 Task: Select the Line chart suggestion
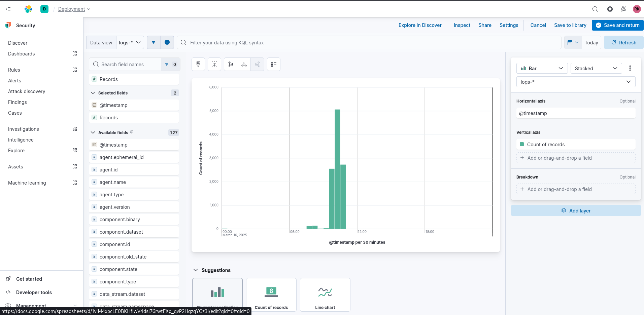coord(325,295)
